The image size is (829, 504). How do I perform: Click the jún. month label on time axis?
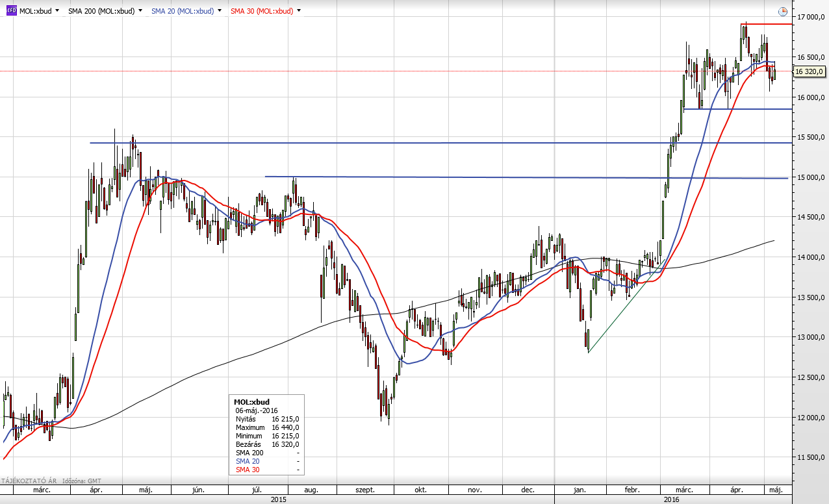point(199,490)
